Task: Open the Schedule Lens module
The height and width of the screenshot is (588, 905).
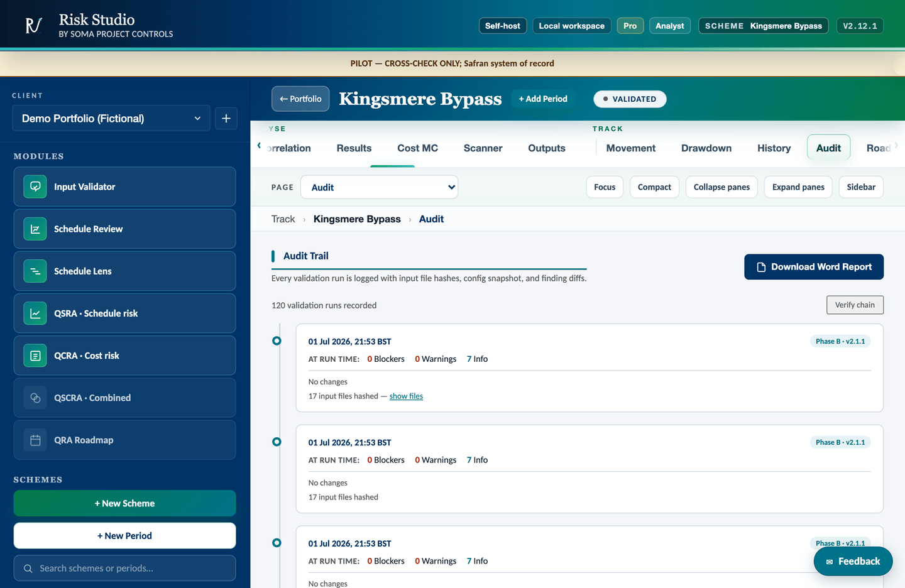Action: point(124,271)
